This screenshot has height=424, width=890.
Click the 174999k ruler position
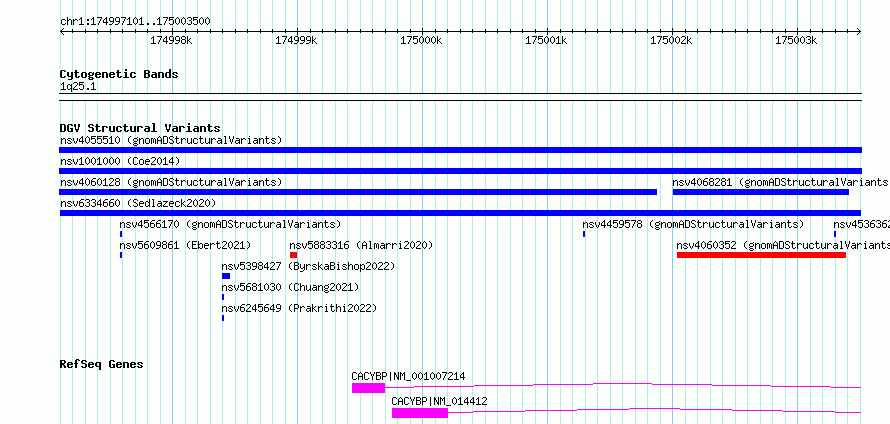296,40
